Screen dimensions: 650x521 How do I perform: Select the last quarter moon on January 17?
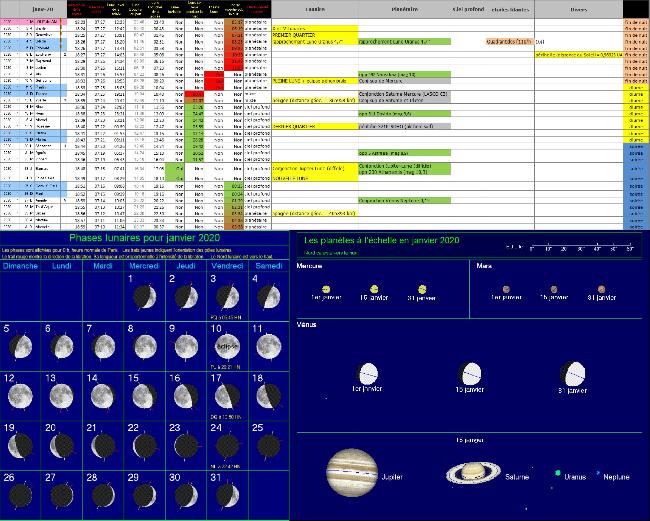[227, 396]
